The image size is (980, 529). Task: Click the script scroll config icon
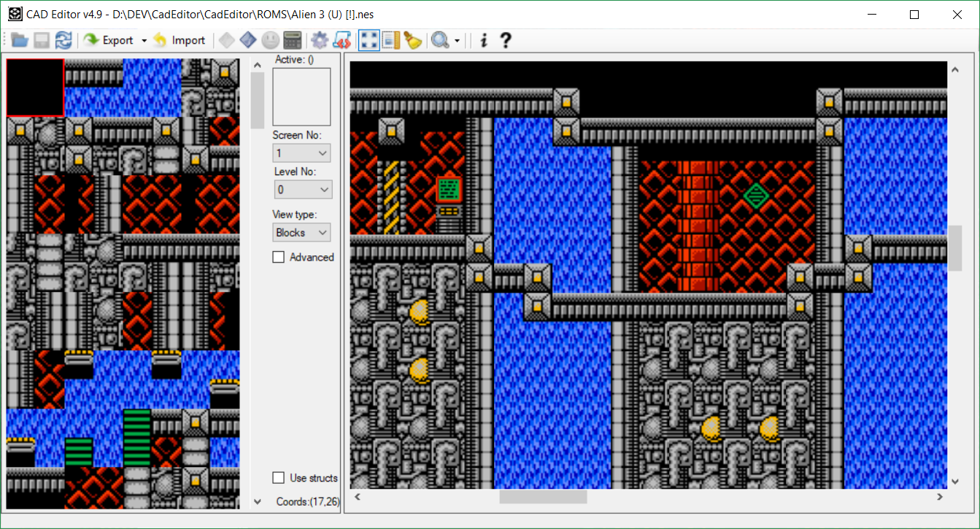tap(342, 40)
